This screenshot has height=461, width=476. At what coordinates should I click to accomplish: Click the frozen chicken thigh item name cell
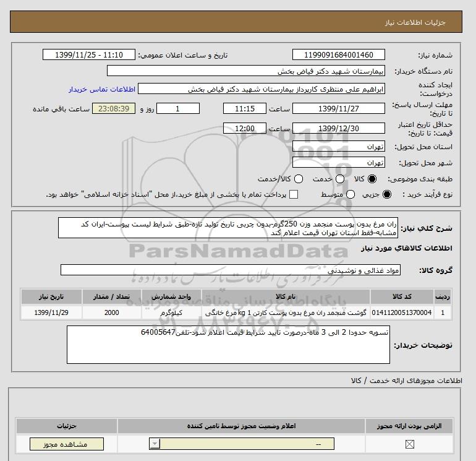(x=286, y=312)
